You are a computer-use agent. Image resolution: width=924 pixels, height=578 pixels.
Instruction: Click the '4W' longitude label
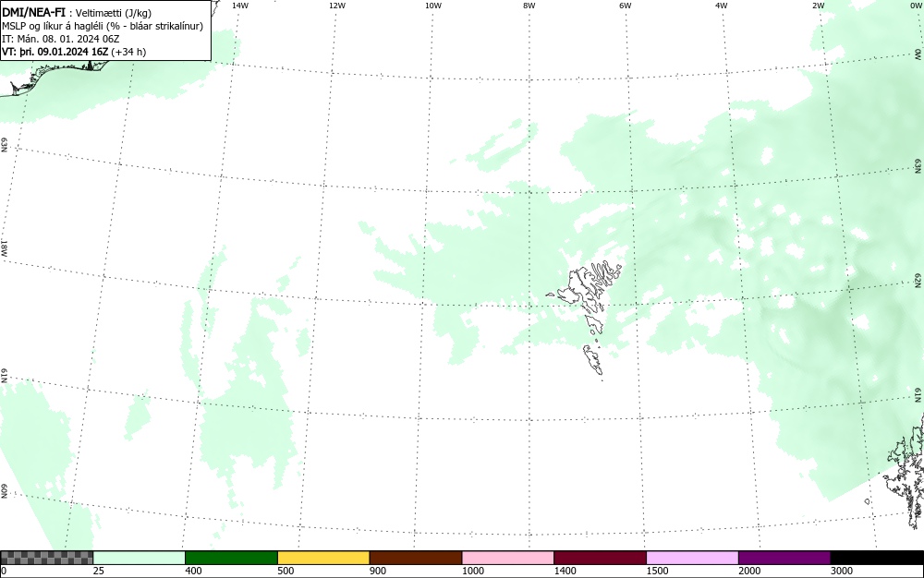point(722,6)
